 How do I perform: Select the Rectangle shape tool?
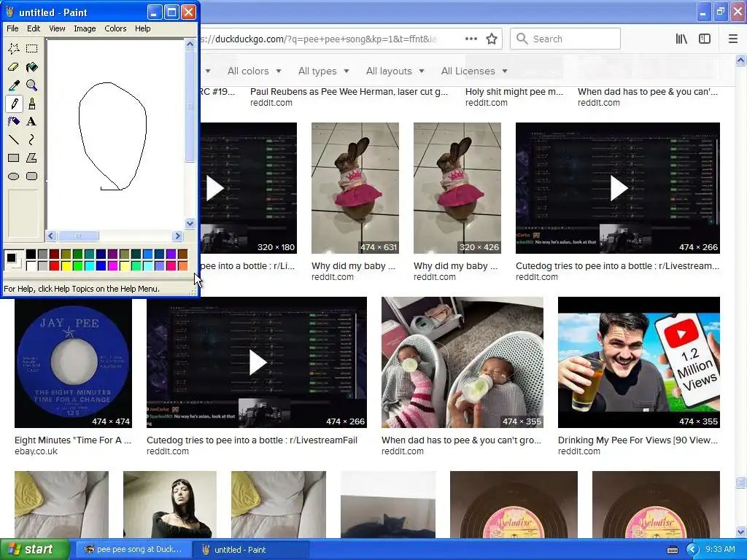click(14, 157)
